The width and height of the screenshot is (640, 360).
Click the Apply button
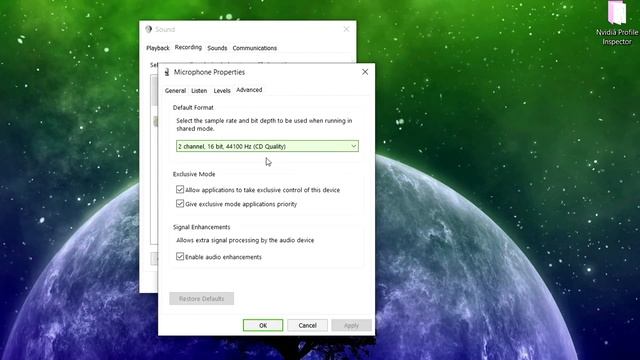[351, 325]
